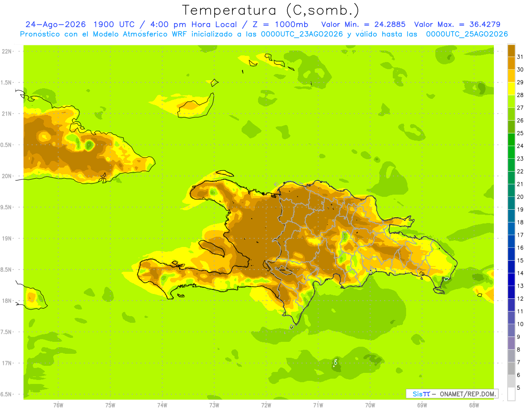
Task: Click the legend color between 28 and 29
Action: click(x=511, y=89)
